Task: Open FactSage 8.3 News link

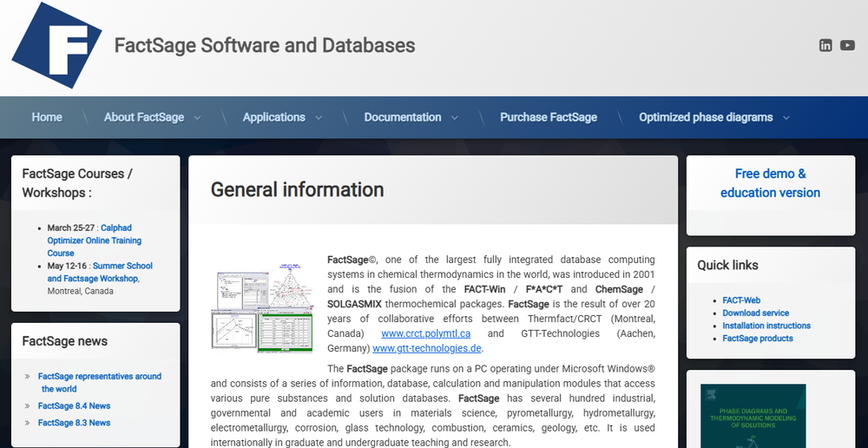Action: pyautogui.click(x=74, y=423)
